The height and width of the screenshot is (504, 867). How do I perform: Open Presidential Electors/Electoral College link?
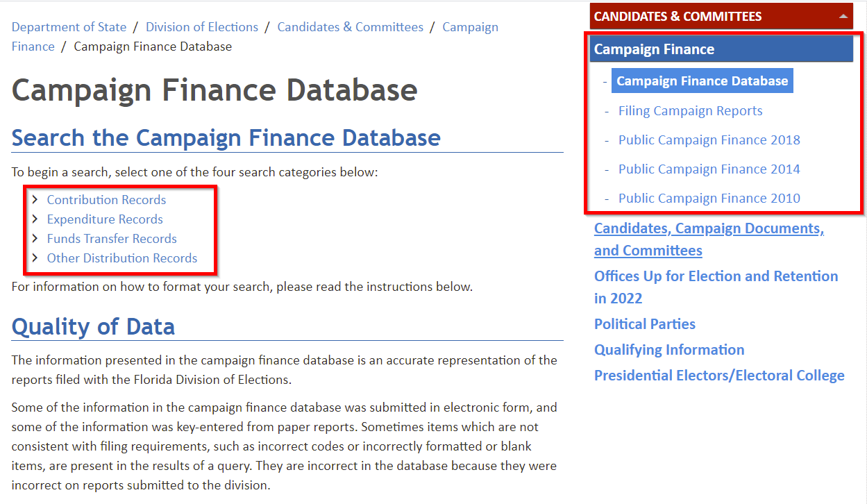pos(719,376)
